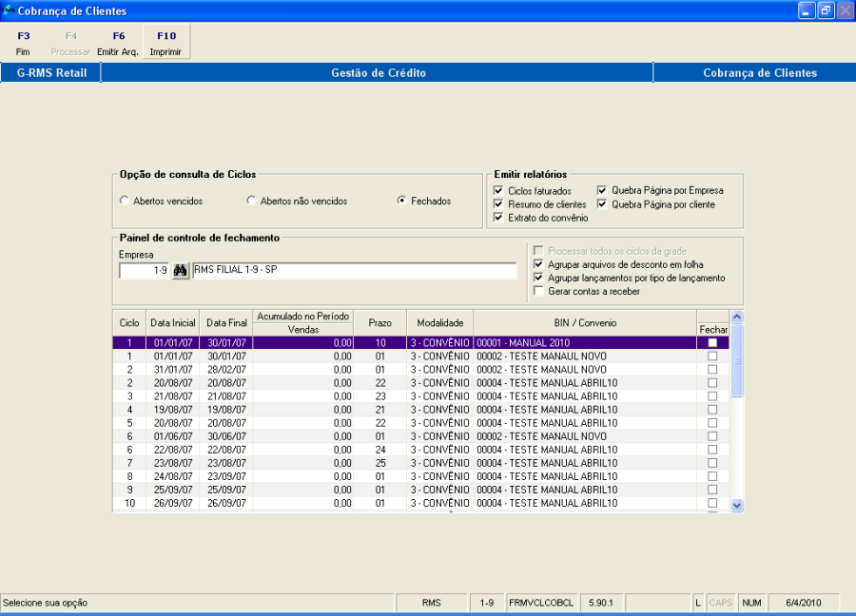This screenshot has width=856, height=616.
Task: Click the table scrollbar up arrow
Action: 736,317
